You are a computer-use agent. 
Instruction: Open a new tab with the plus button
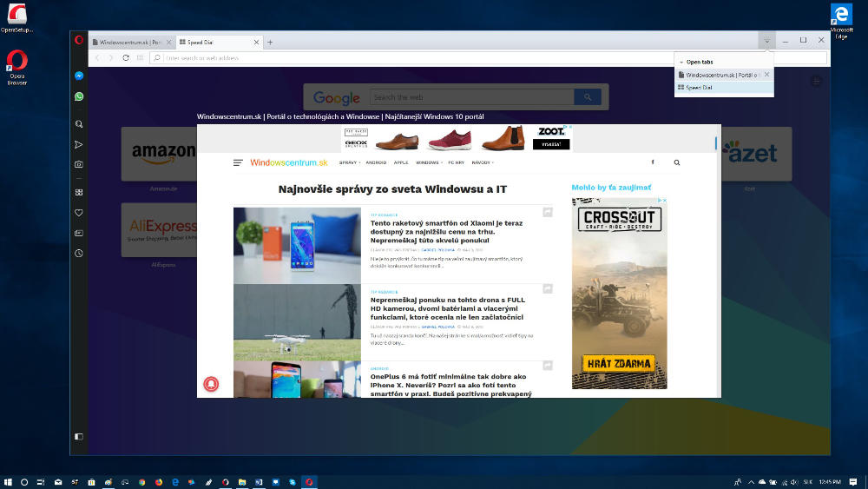tap(270, 42)
